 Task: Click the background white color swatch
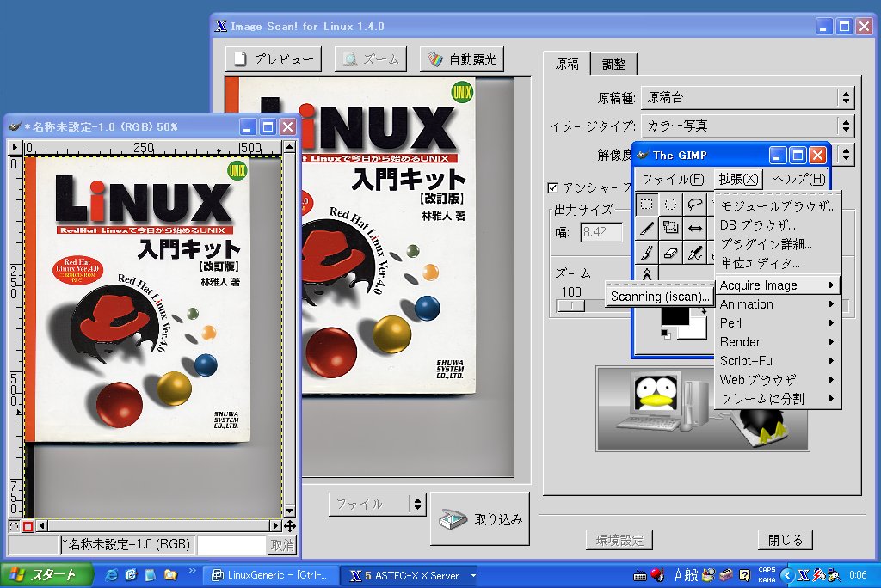697,329
